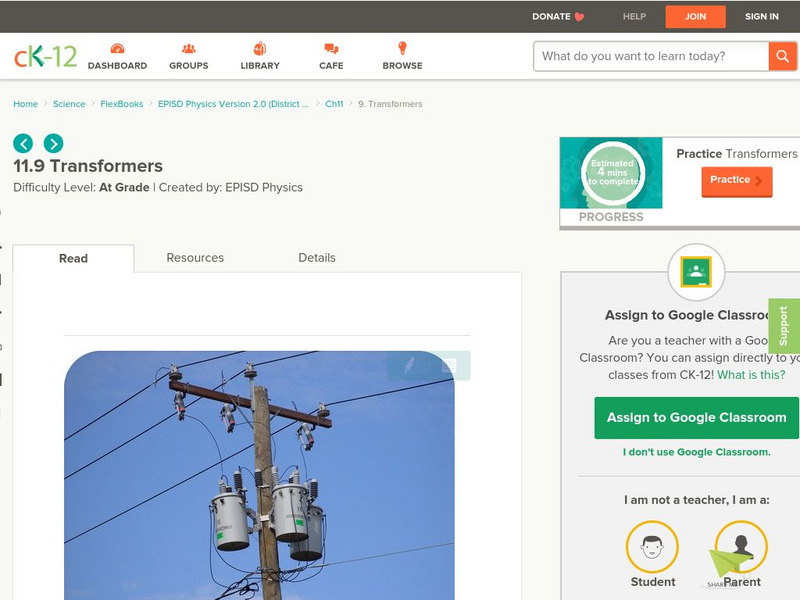Image resolution: width=800 pixels, height=600 pixels.
Task: Go to next lesson arrow
Action: coord(54,143)
